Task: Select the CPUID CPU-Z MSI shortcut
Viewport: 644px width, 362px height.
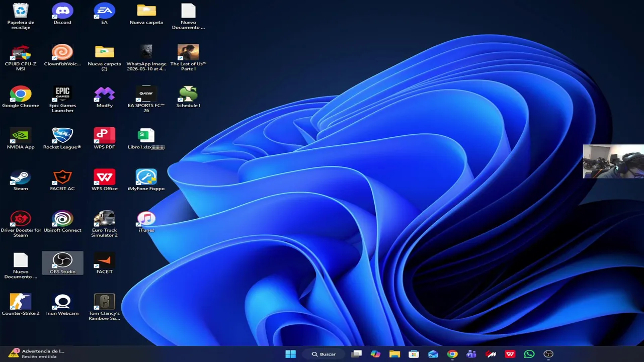Action: 21,58
